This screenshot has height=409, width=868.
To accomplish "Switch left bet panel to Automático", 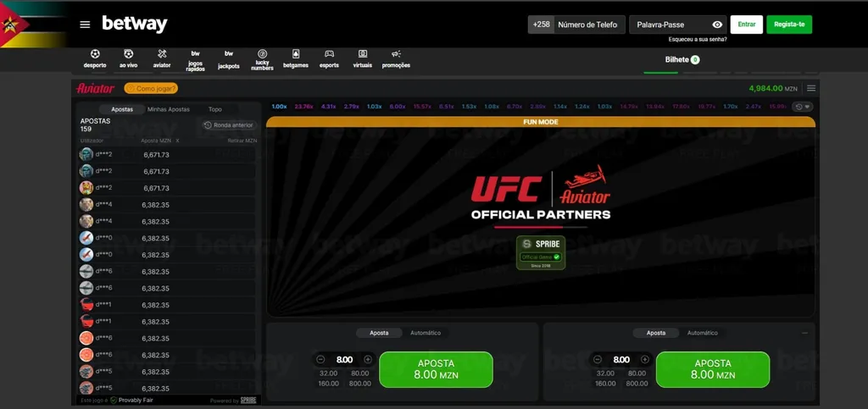I will click(x=426, y=333).
